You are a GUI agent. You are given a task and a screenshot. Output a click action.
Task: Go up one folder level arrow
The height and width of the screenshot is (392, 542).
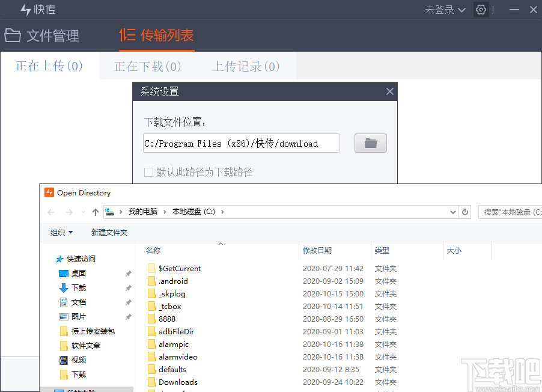(96, 212)
